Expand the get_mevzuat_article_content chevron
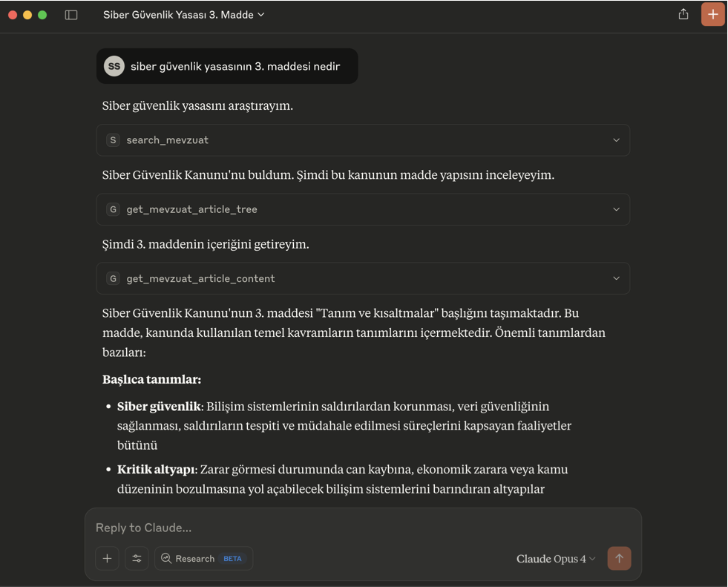The width and height of the screenshot is (728, 587). (616, 278)
